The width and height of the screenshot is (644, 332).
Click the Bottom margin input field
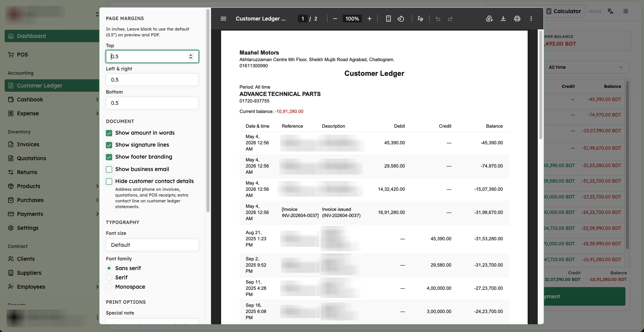pyautogui.click(x=152, y=103)
